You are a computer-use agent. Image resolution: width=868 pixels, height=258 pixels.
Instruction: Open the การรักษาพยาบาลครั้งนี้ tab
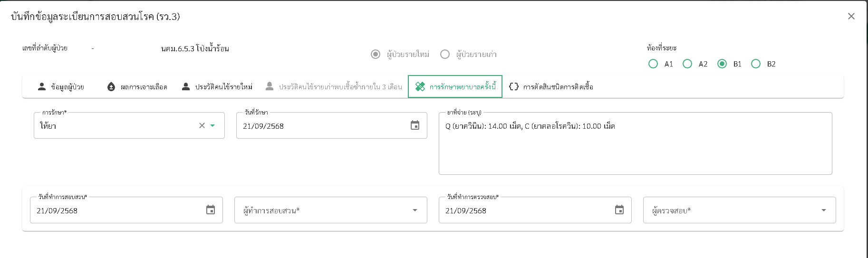pos(455,86)
